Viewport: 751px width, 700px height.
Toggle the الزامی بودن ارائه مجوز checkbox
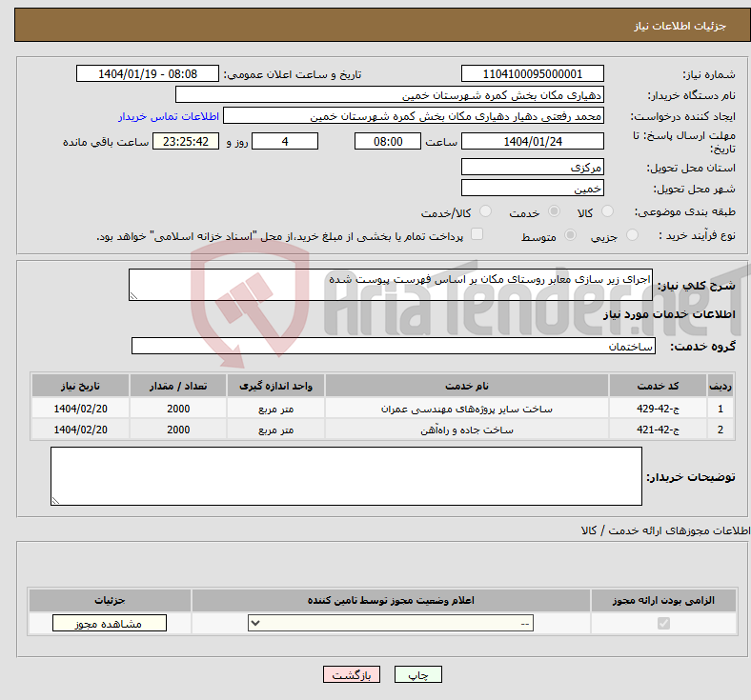(x=663, y=624)
